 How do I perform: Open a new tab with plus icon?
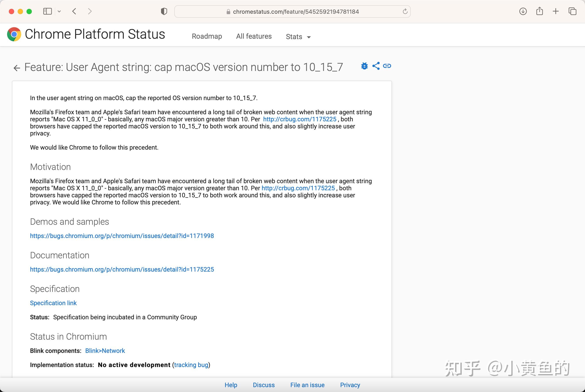(556, 11)
